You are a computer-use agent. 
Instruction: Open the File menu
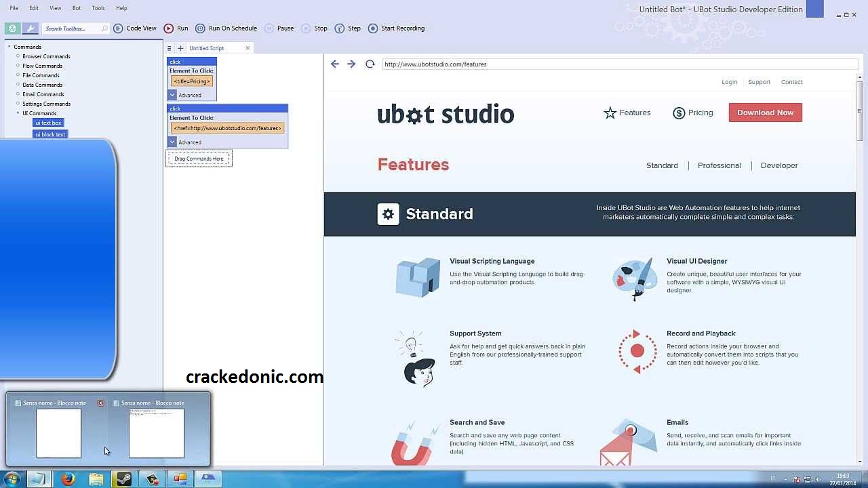click(x=14, y=8)
